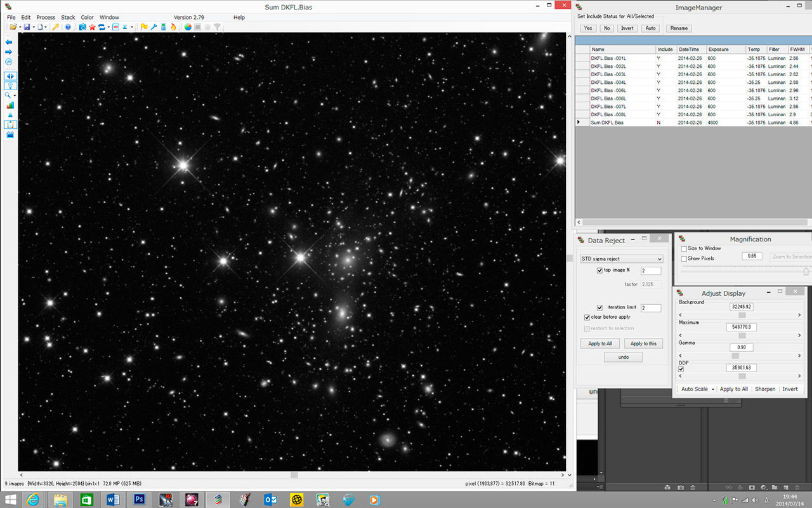812x508 pixels.
Task: Click 'Yes' include status button
Action: (x=588, y=28)
